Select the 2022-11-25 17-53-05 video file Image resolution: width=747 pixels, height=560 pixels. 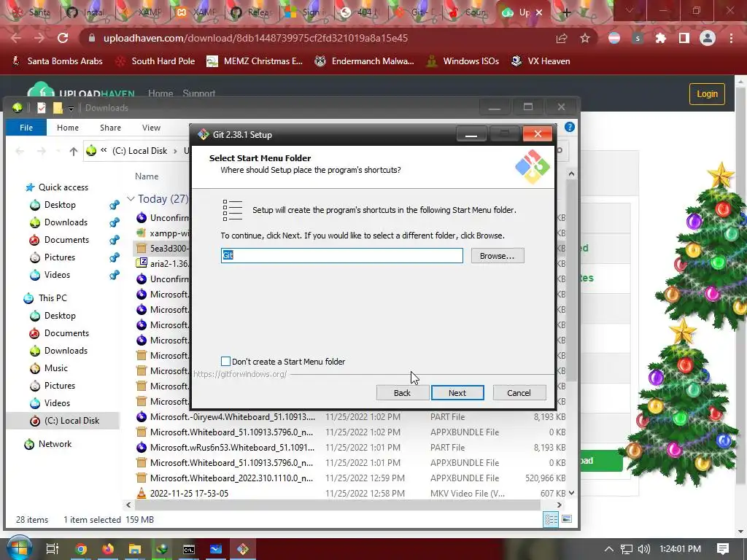pos(352,494)
